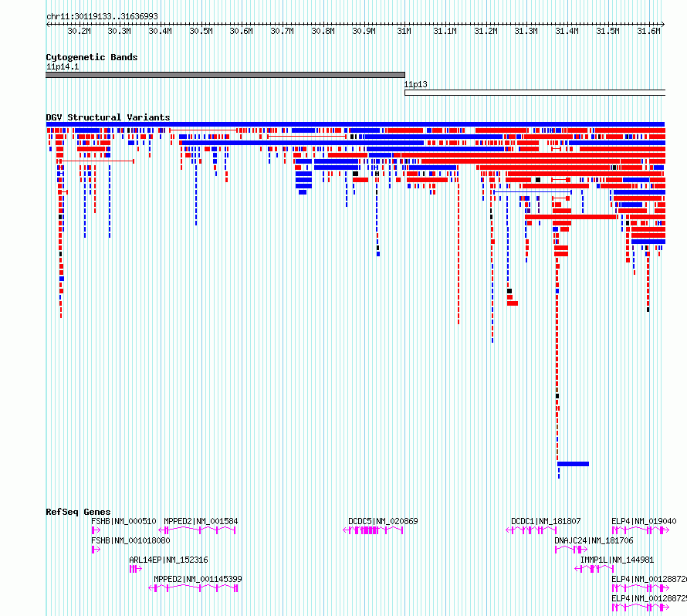Click the 11p13 band name label

[x=415, y=85]
